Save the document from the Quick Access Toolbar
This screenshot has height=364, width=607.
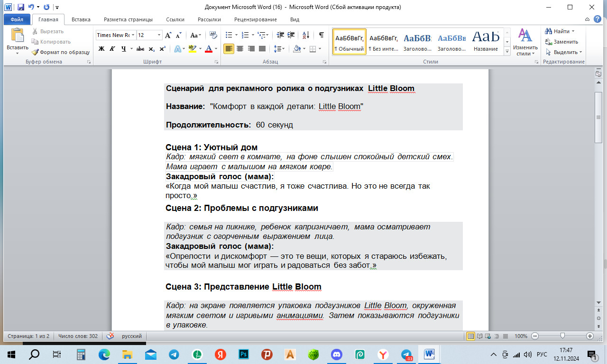click(x=21, y=7)
